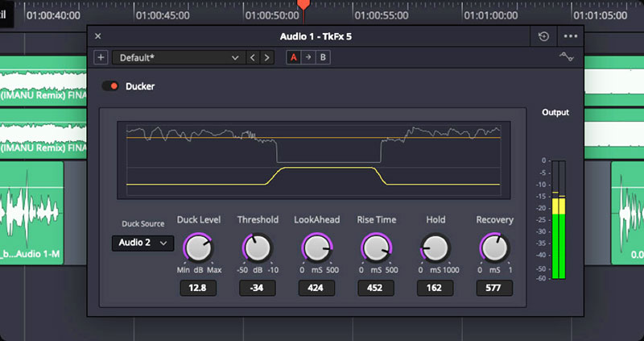Viewport: 644px width, 341px height.
Task: Click the Hold knob
Action: coord(436,248)
